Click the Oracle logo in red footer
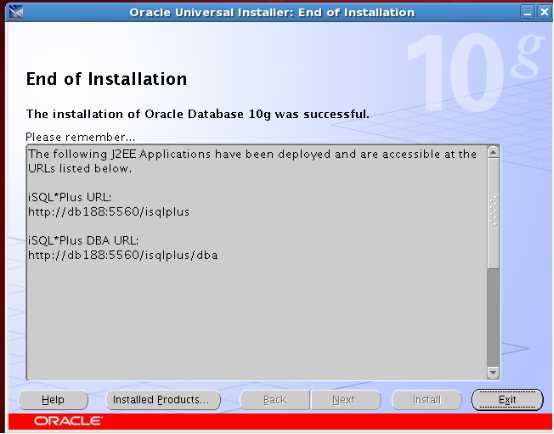Image resolution: width=554 pixels, height=434 pixels. coord(68,421)
